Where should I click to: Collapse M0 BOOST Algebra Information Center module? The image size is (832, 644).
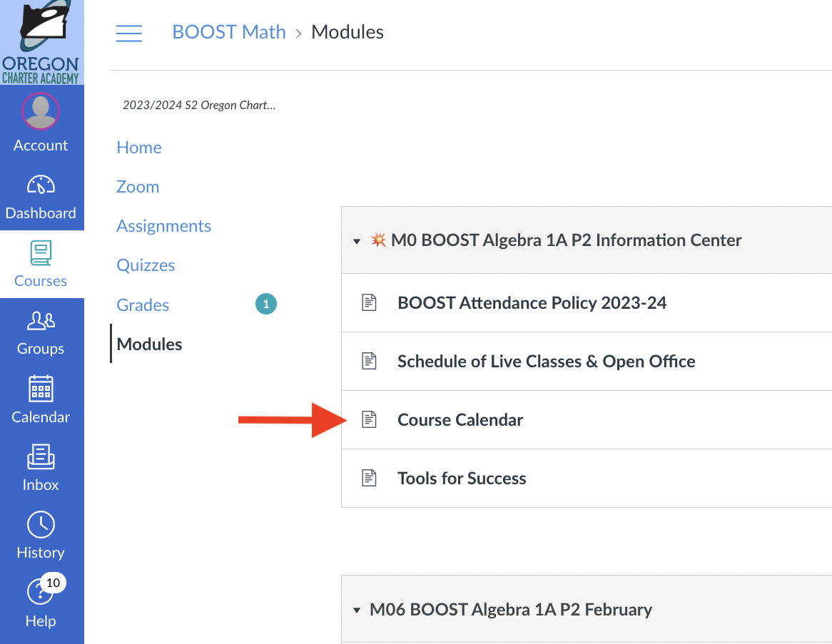(x=357, y=241)
